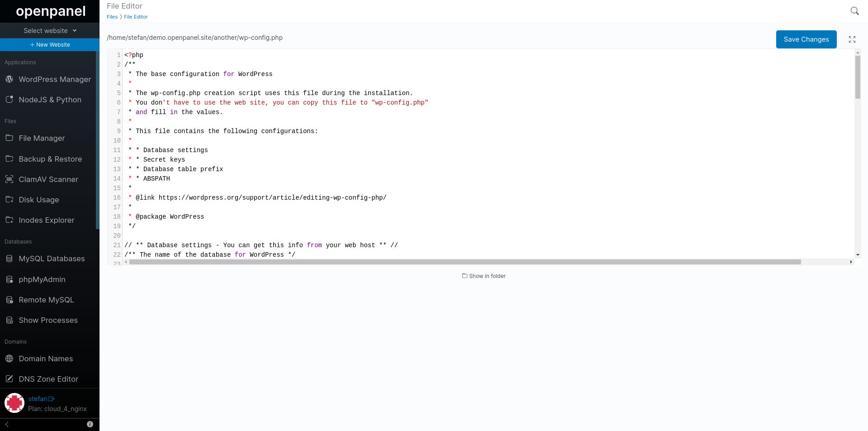
Task: Click 'The name of the database' comment line
Action: coord(210,254)
